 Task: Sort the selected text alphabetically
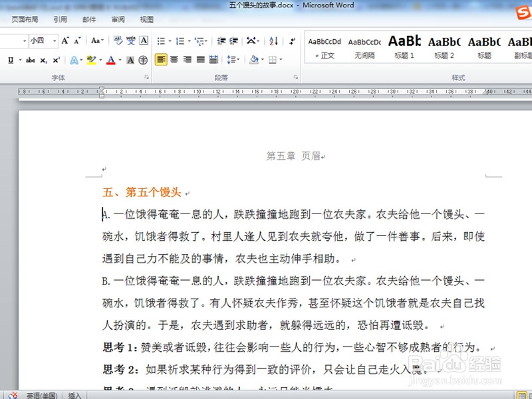(273, 41)
